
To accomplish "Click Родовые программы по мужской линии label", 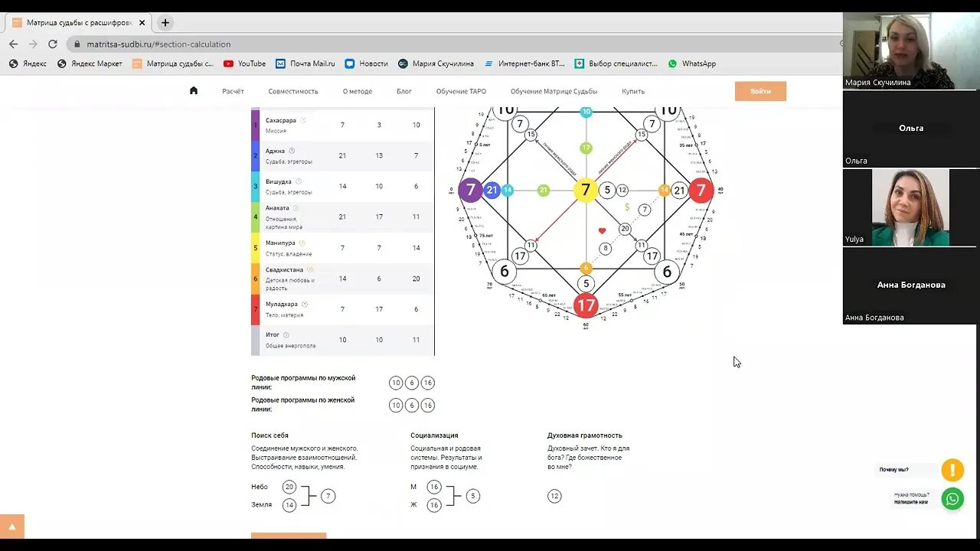I will tap(303, 383).
